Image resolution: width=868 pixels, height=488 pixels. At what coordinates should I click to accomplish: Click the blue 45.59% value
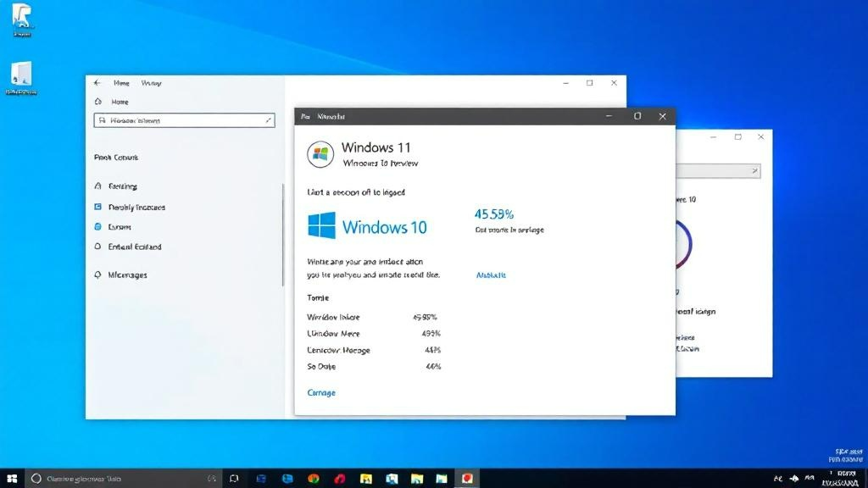coord(494,214)
